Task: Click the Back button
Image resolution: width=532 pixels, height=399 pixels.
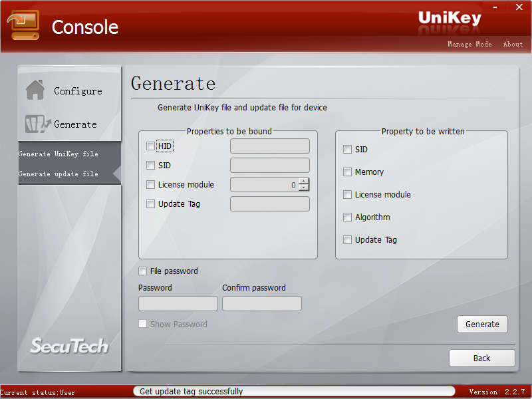Action: [481, 358]
